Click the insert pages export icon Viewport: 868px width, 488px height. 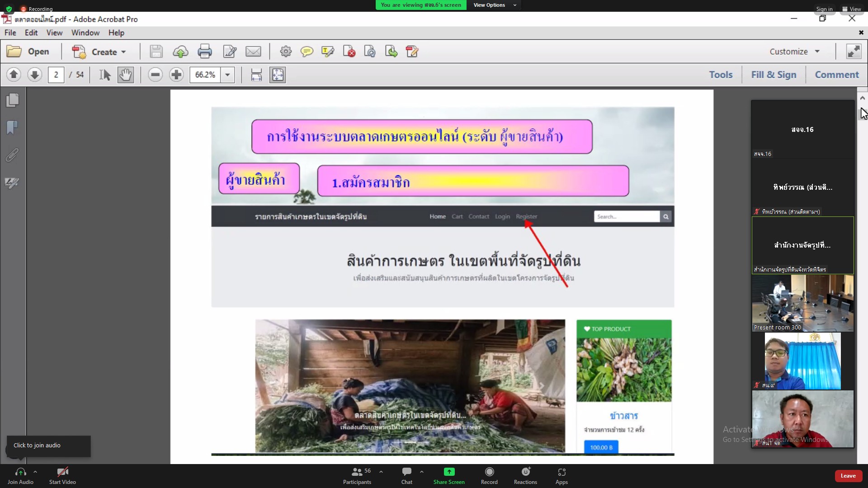click(391, 52)
